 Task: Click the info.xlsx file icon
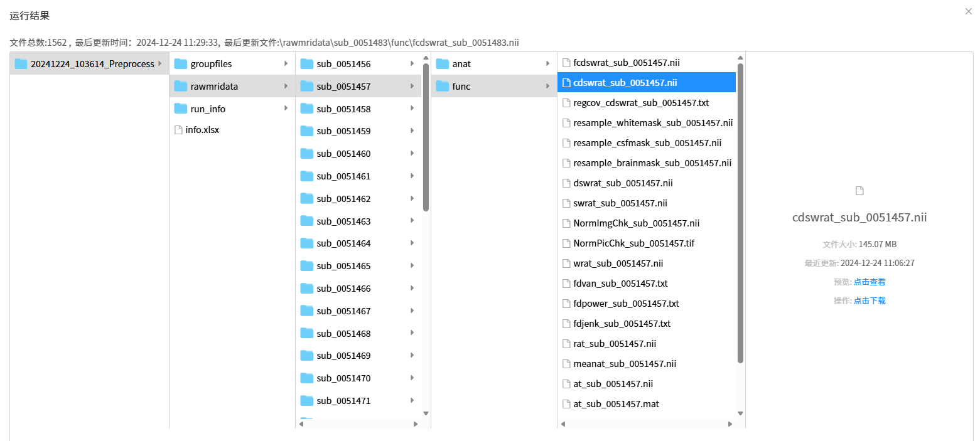[179, 130]
